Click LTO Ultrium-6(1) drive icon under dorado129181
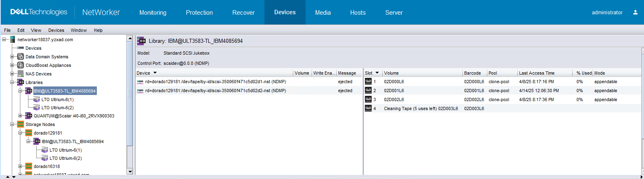Image resolution: width=644 pixels, height=179 pixels. [x=45, y=150]
